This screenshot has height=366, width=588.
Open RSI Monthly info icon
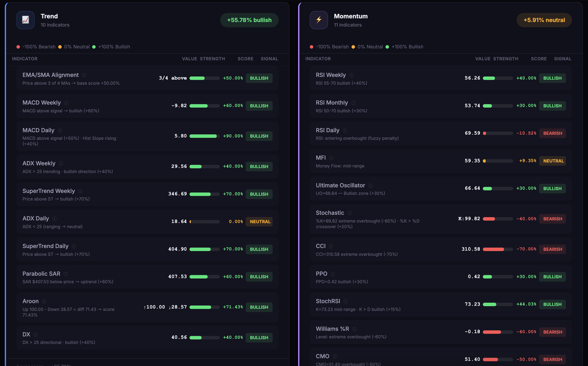(x=353, y=103)
